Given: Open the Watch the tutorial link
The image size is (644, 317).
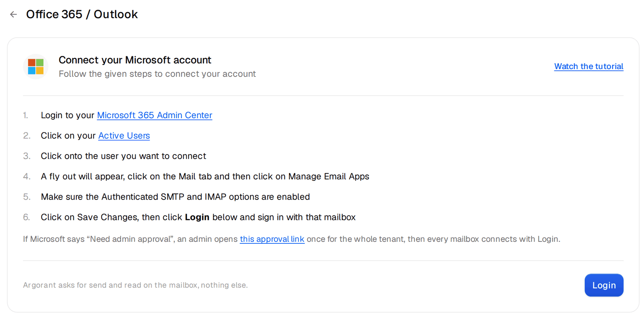Looking at the screenshot, I should [x=588, y=66].
